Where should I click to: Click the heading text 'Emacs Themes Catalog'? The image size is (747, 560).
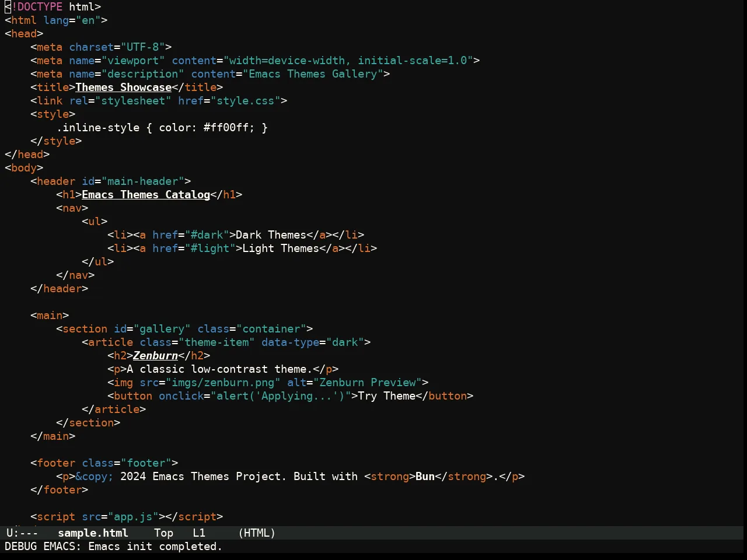(x=146, y=194)
